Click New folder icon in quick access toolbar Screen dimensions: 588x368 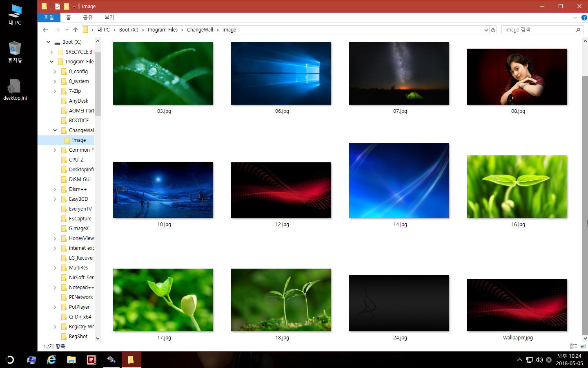click(x=67, y=6)
